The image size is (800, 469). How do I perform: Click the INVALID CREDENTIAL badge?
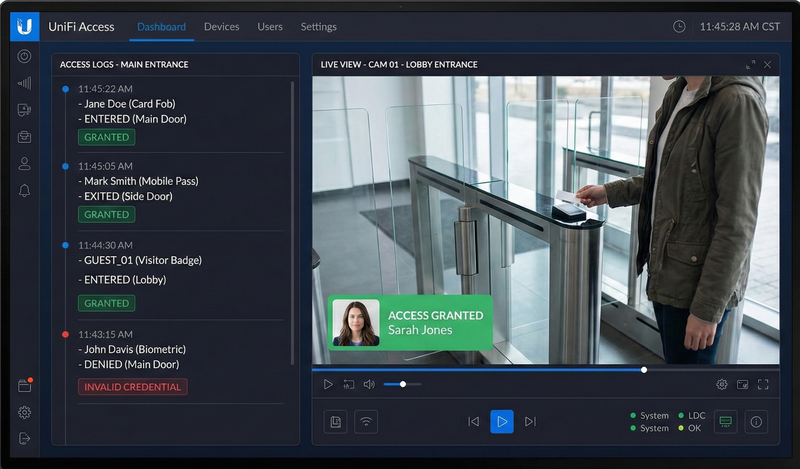pos(133,387)
